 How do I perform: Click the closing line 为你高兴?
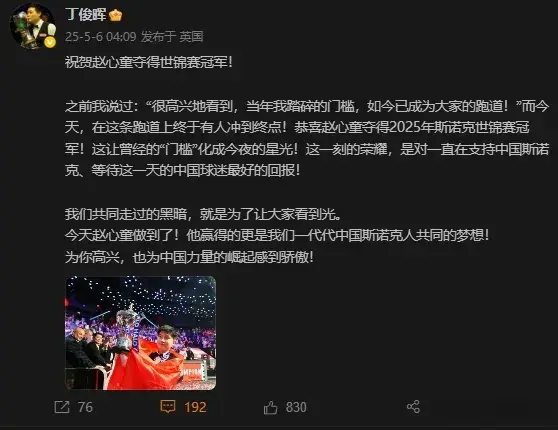[x=189, y=257]
